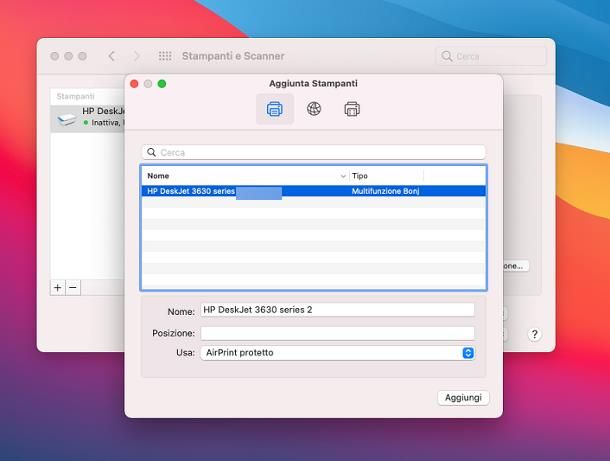
Task: Edit the Nome text field
Action: 337,310
